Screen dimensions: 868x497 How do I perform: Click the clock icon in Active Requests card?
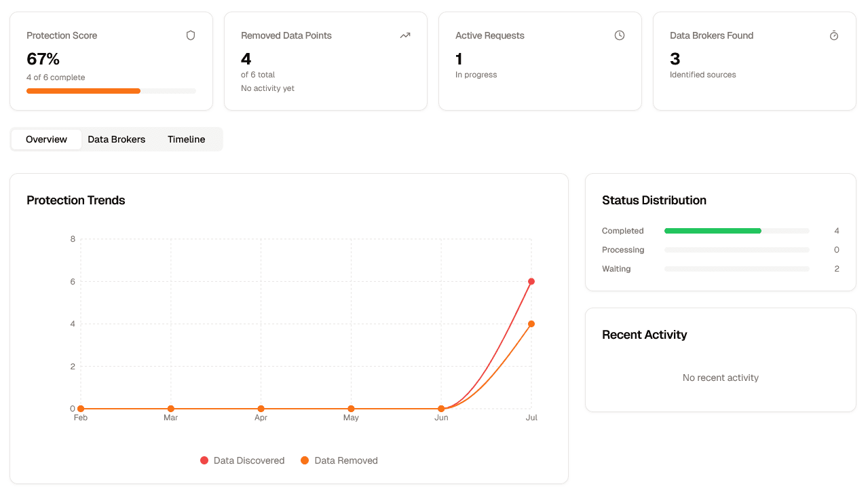[620, 35]
